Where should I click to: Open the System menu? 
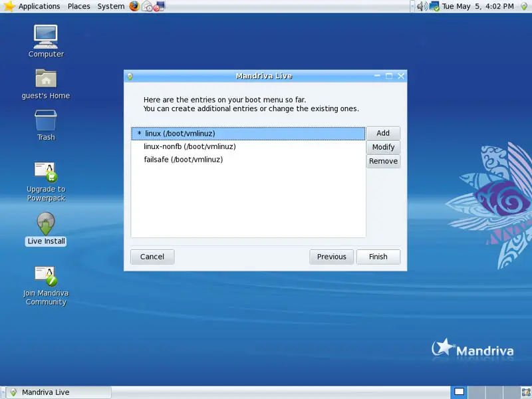pos(111,6)
